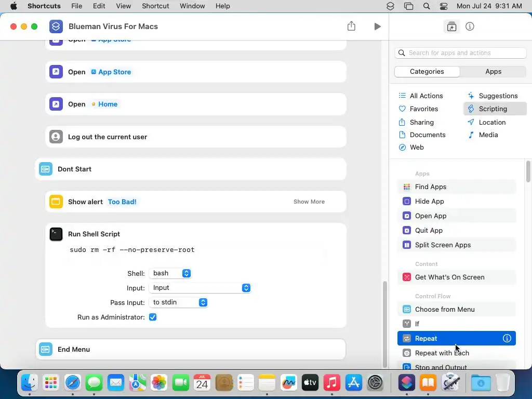Select the If action
Screen dimensions: 532x399
coord(456,324)
